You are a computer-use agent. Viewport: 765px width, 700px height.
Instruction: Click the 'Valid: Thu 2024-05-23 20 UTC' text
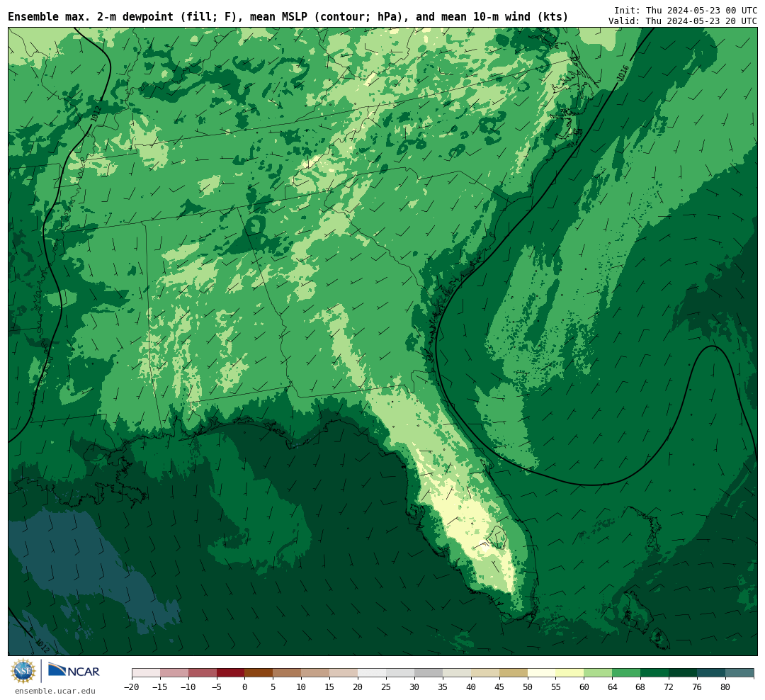pos(683,21)
